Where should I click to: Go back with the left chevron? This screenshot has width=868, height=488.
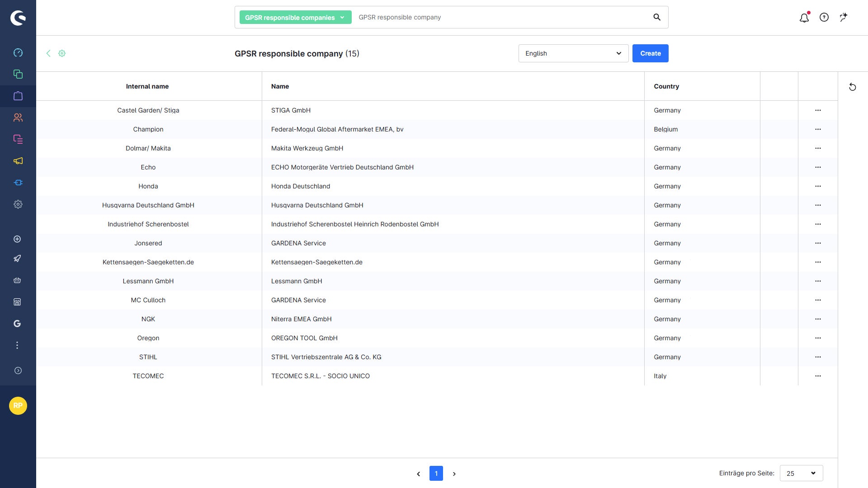point(48,53)
